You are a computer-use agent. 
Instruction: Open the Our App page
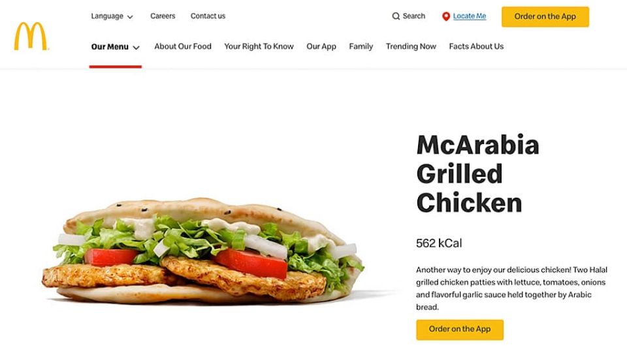pyautogui.click(x=321, y=46)
